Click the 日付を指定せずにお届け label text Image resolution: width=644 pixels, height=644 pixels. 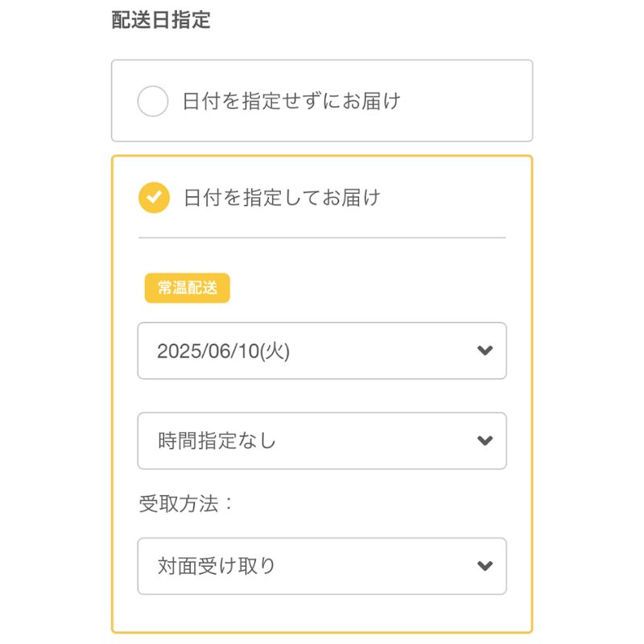291,101
